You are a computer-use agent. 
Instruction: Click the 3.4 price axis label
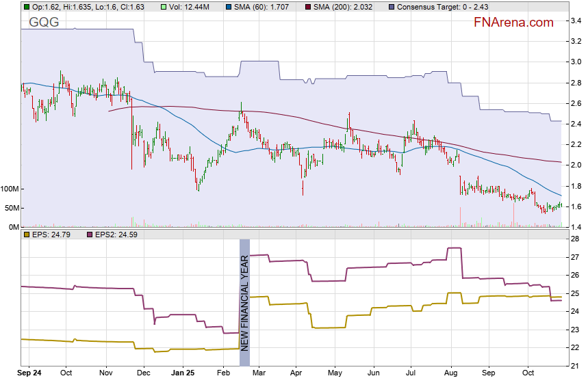click(x=576, y=21)
